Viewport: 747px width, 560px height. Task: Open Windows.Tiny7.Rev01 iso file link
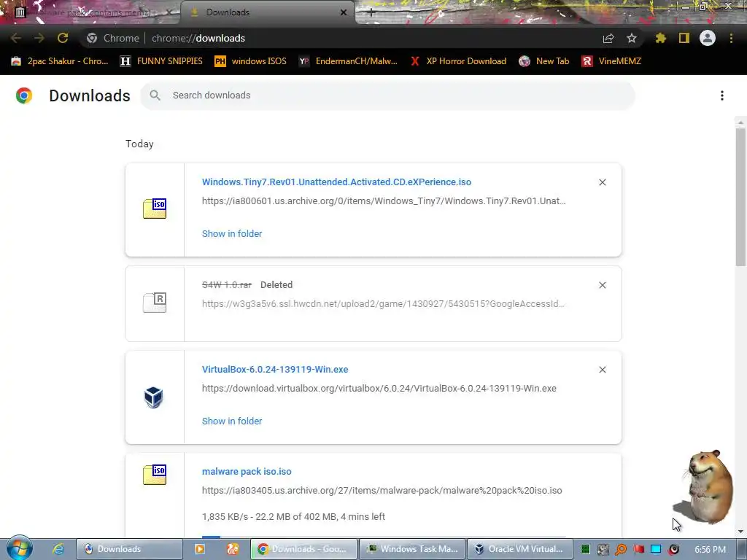336,182
